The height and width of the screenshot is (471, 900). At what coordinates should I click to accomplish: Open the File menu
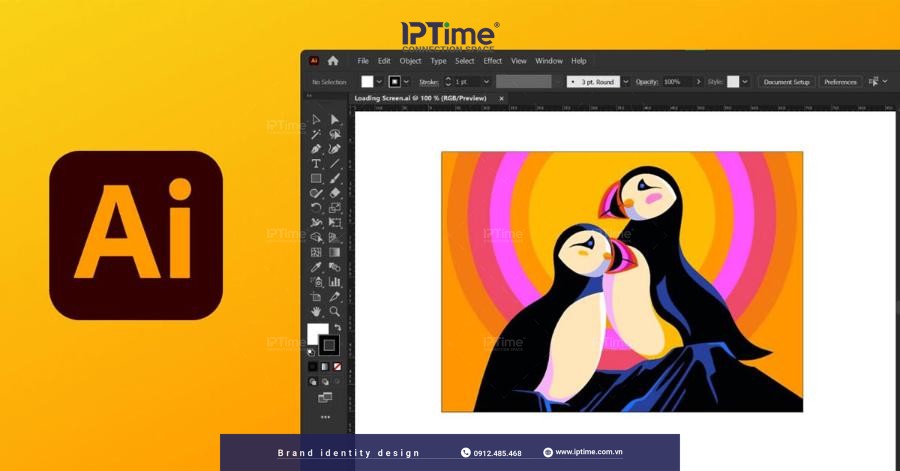click(x=363, y=61)
